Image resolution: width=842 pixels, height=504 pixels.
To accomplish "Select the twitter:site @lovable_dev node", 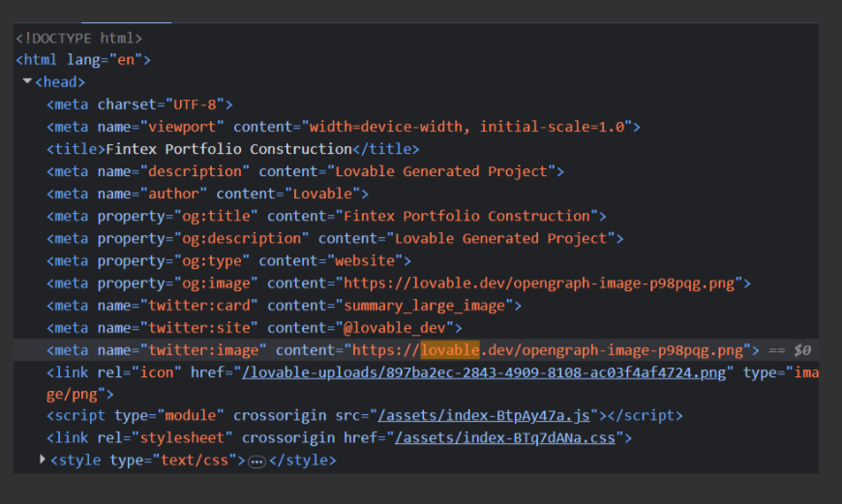I will tap(255, 327).
